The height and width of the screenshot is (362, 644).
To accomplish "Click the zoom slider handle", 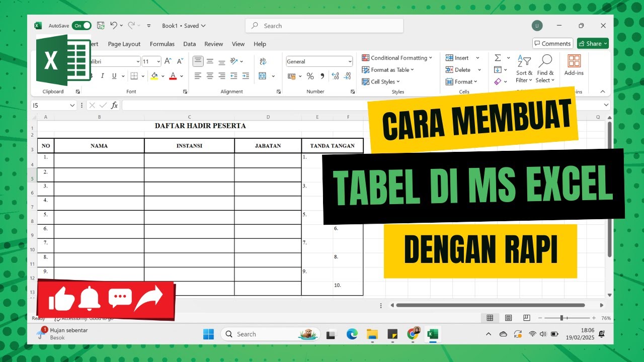I will [x=561, y=318].
